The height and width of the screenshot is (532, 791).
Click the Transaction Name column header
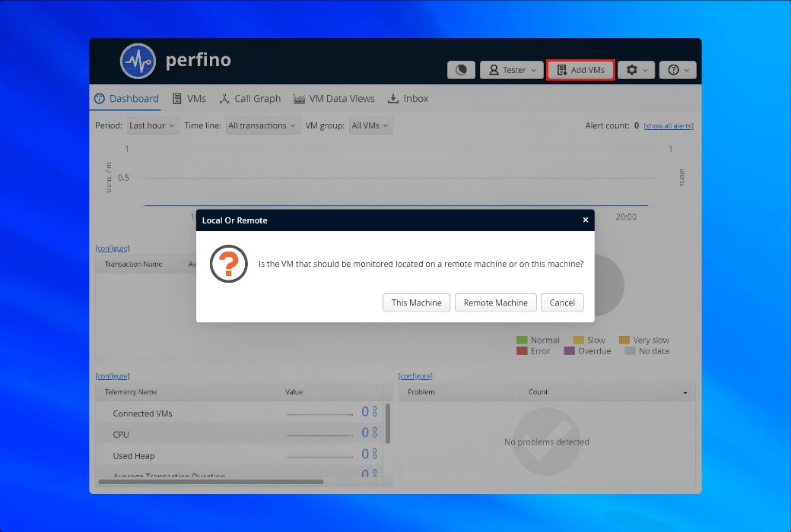click(x=133, y=264)
